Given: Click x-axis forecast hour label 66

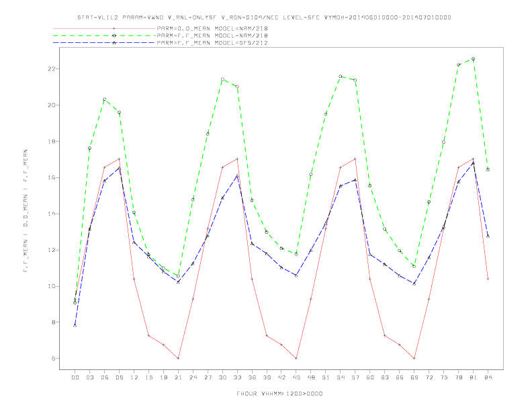Looking at the screenshot, I should click(x=400, y=377).
